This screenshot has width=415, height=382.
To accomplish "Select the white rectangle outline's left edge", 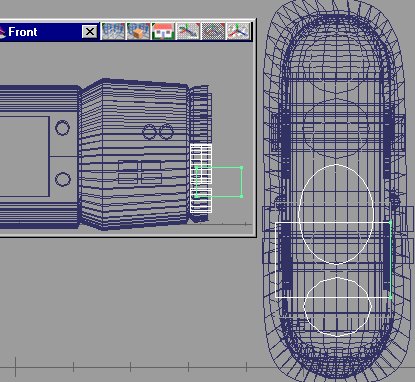I will (x=276, y=260).
